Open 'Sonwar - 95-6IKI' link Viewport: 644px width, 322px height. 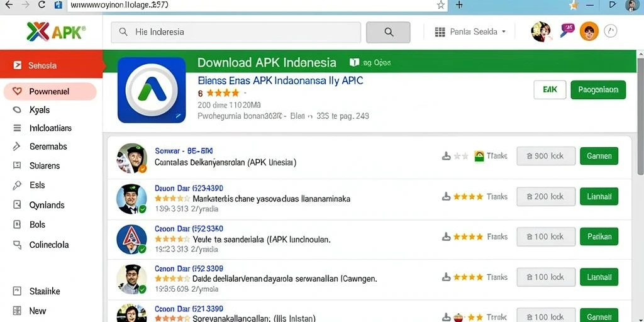click(x=184, y=151)
